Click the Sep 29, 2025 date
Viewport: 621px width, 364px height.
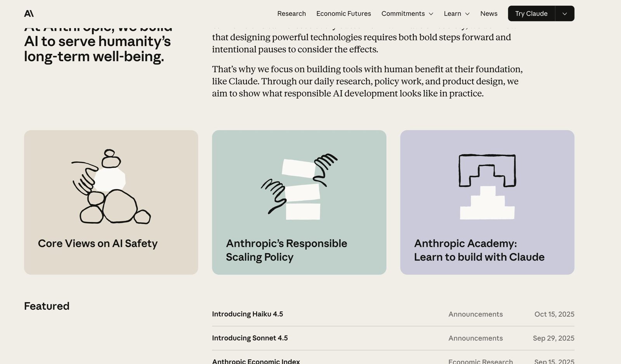click(x=553, y=338)
